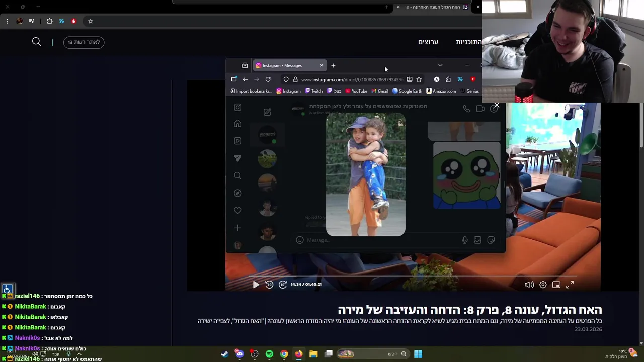Screen dimensions: 644x362
Task: Click the Instagram address bar URL
Action: (x=352, y=79)
